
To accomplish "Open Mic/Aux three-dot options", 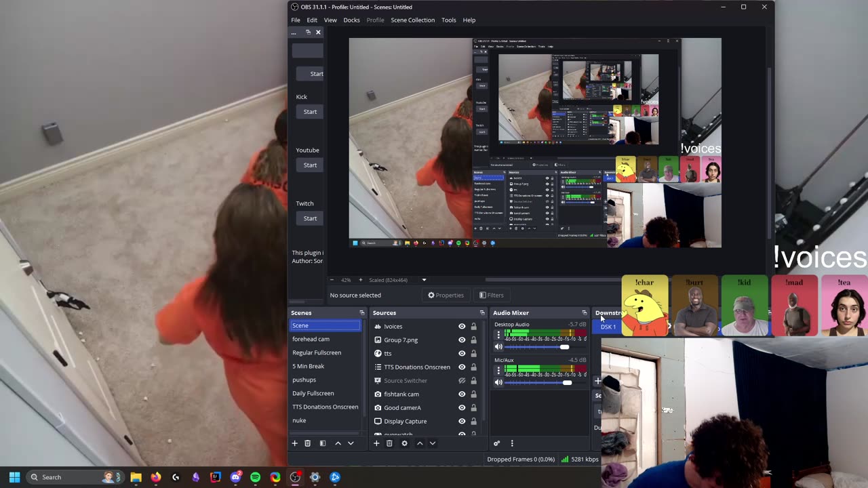I will pyautogui.click(x=498, y=370).
